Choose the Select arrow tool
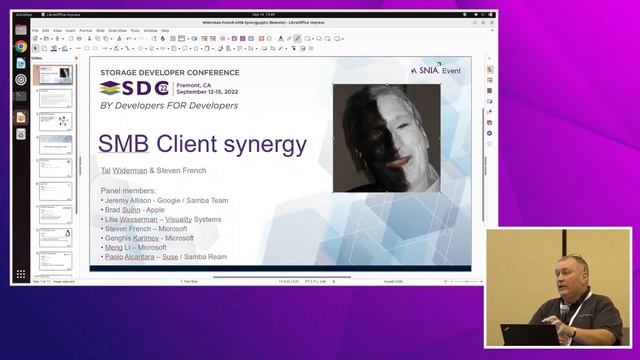The width and height of the screenshot is (640, 360). 36,49
